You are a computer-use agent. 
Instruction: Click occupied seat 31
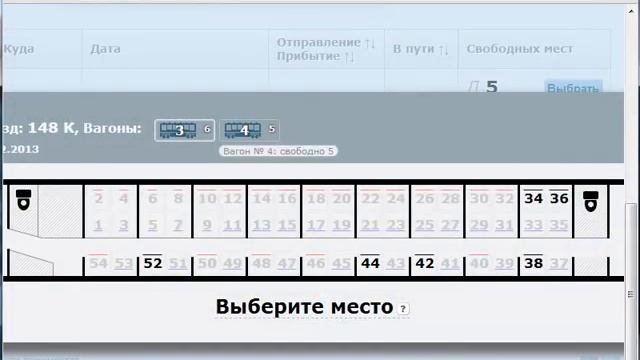tap(504, 225)
